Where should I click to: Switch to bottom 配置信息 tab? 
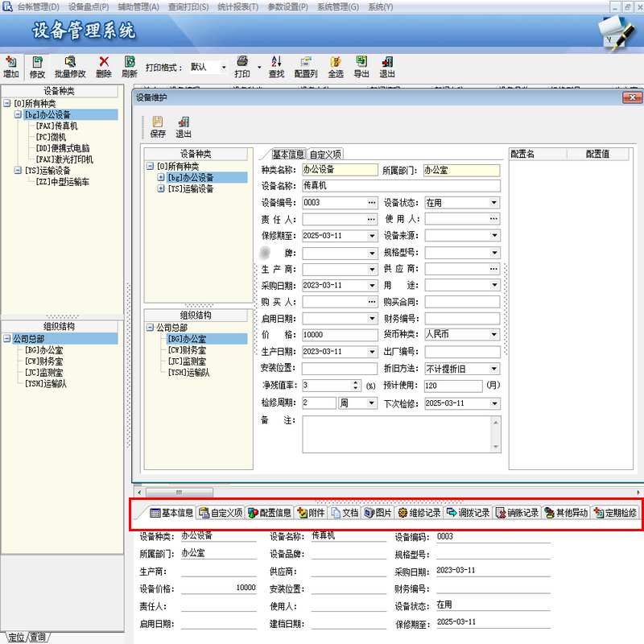[270, 513]
